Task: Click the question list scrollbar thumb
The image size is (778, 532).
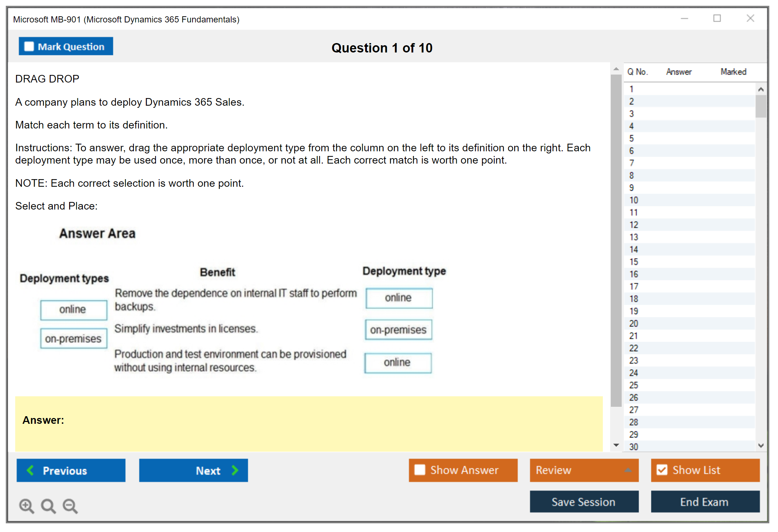Action: pos(761,106)
